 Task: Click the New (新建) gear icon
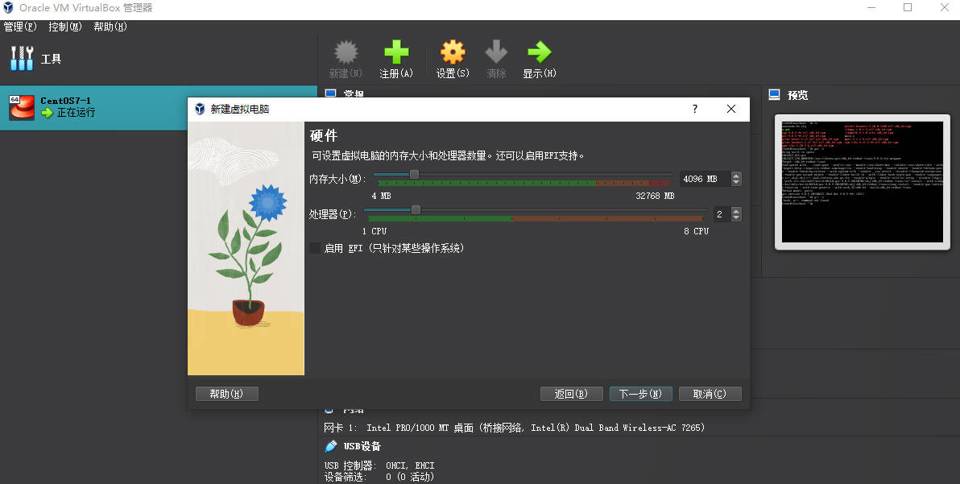345,53
